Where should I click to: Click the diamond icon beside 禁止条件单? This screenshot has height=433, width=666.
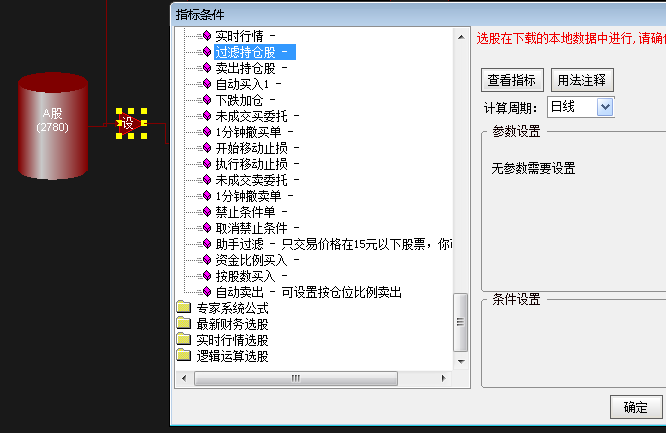click(207, 212)
